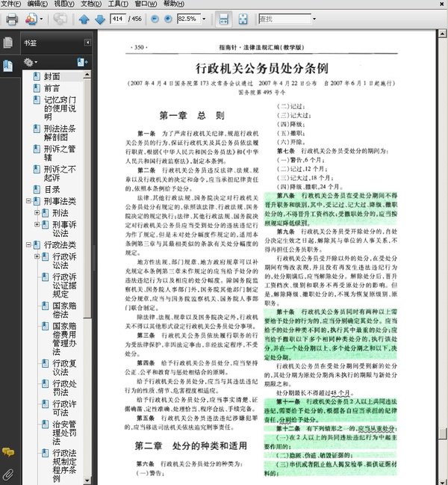Image resolution: width=448 pixels, height=485 pixels.
Task: Click the 书签 panel title
Action: pos(31,43)
